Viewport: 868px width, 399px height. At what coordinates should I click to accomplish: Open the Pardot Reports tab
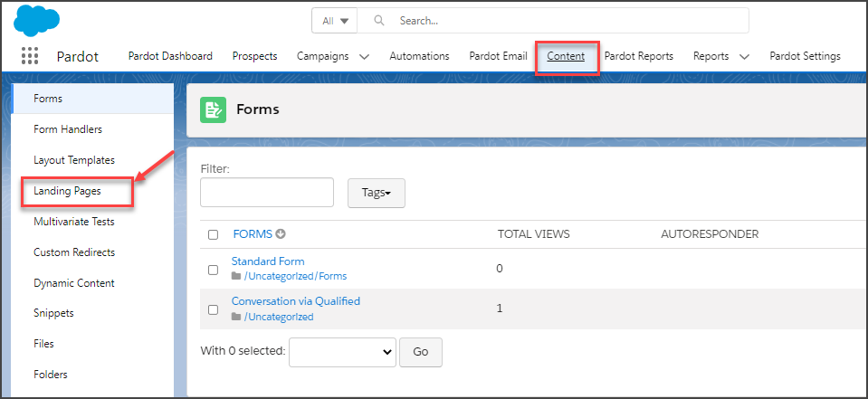(x=639, y=56)
